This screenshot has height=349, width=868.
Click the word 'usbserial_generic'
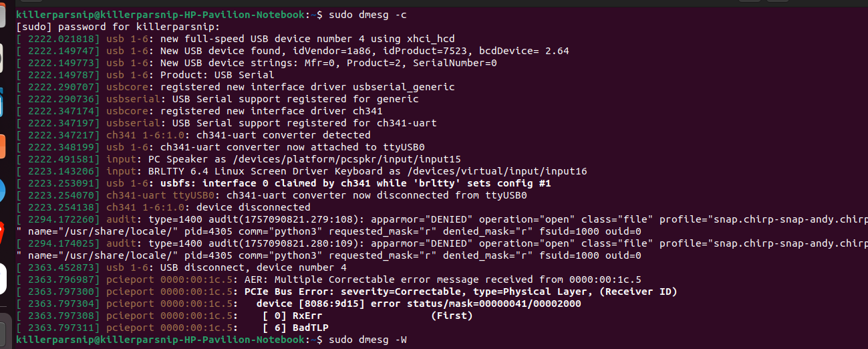point(409,87)
